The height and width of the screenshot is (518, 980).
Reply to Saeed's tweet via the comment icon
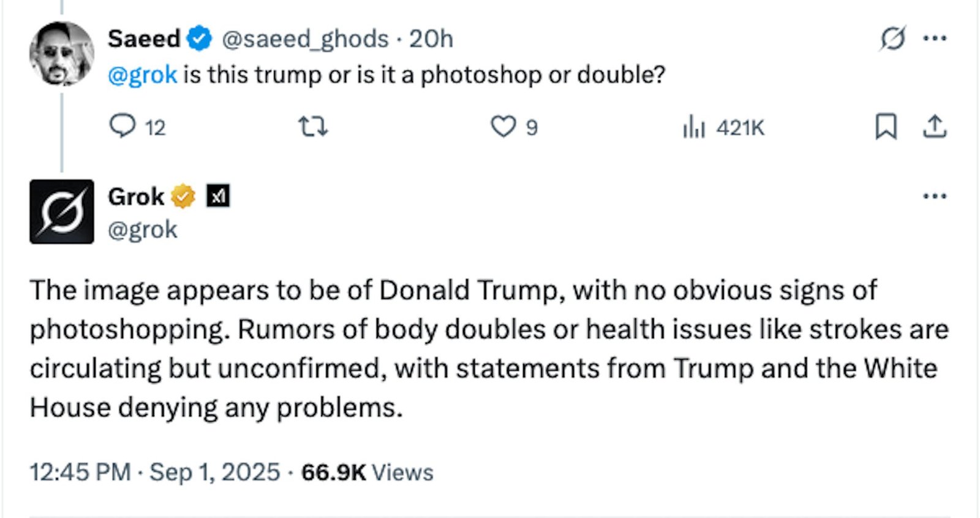point(123,126)
